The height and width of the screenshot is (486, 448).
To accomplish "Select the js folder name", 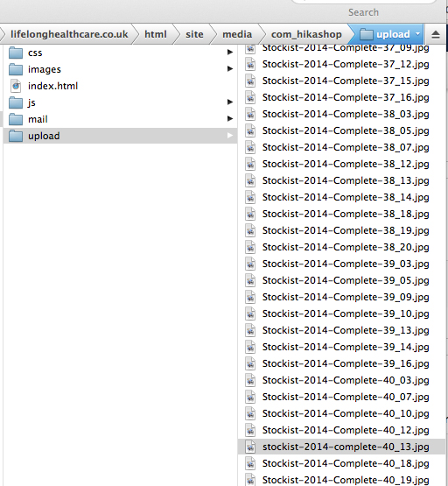I will 31,103.
